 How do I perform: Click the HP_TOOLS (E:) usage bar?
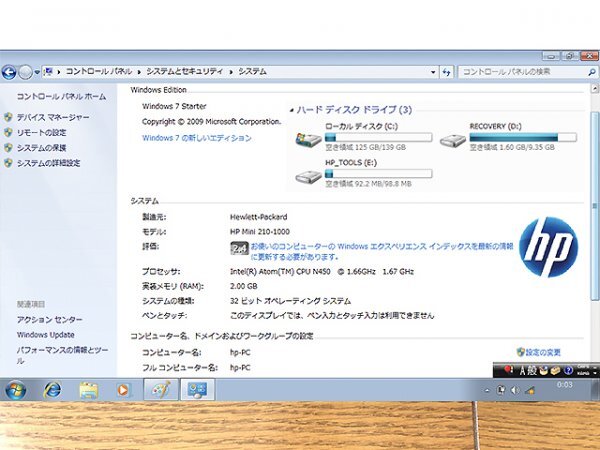pos(378,174)
